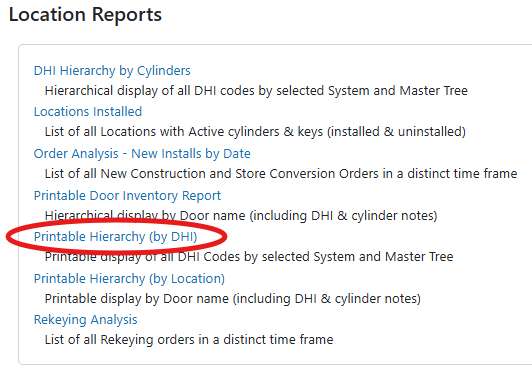Click the 'List of all Rekeying orders' description

coord(189,339)
